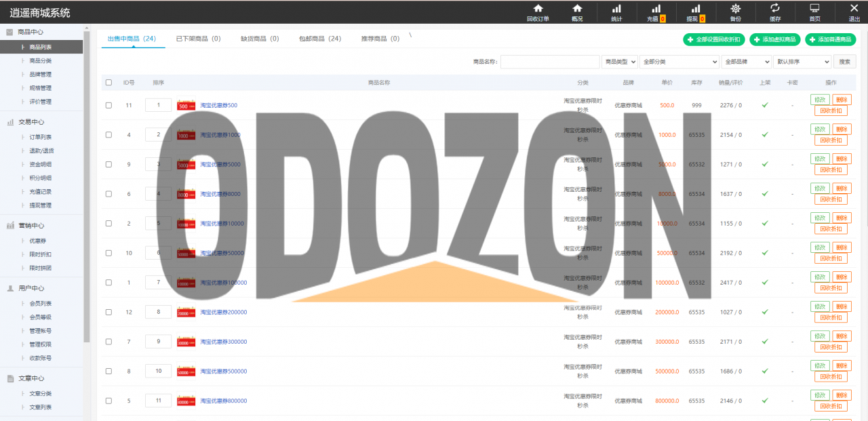Open 提现管理 in the sidebar

coord(40,205)
